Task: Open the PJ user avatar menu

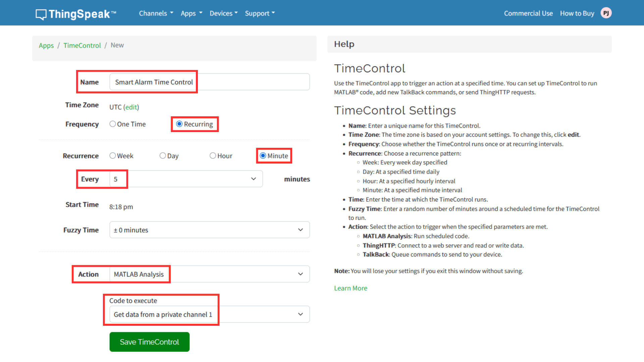Action: [606, 13]
